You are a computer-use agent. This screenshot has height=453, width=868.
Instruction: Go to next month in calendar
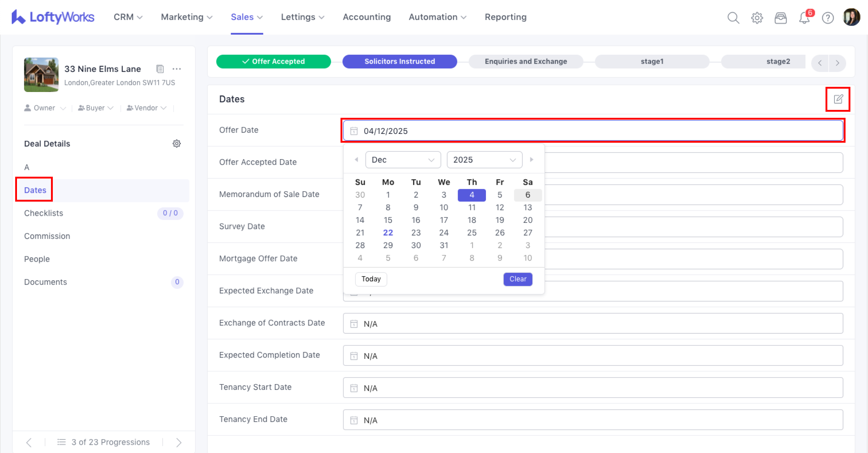(x=531, y=160)
